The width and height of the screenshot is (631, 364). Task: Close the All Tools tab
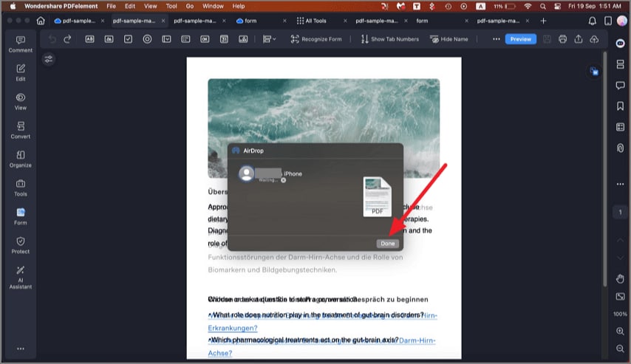pyautogui.click(x=345, y=21)
